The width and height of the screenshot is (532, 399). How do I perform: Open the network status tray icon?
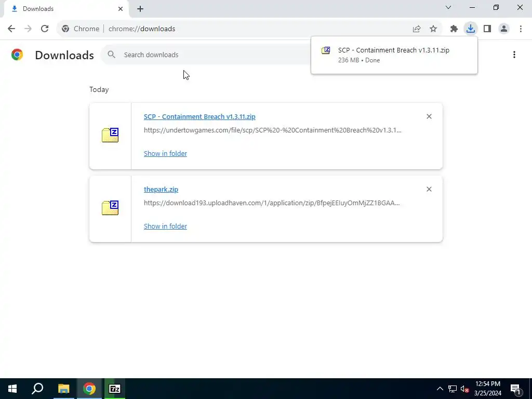point(453,389)
